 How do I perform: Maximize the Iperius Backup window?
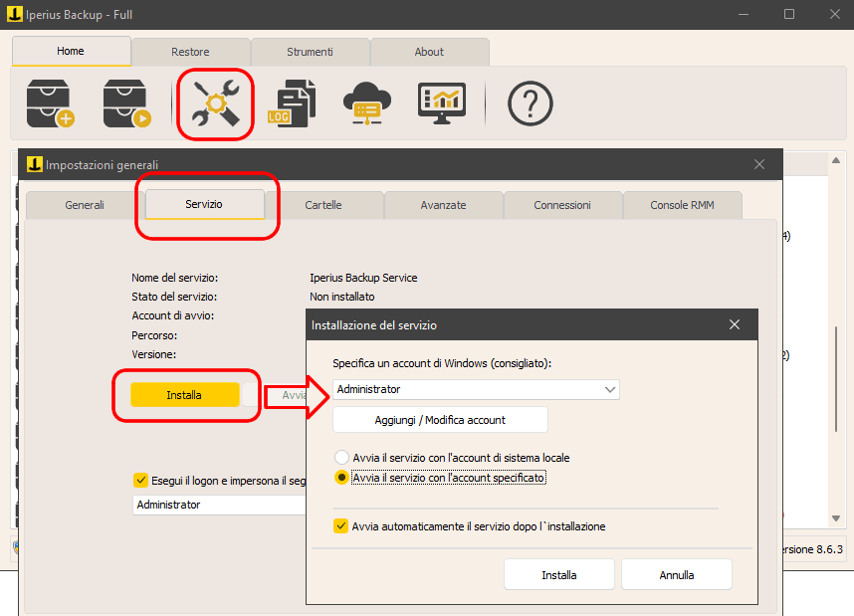tap(789, 14)
